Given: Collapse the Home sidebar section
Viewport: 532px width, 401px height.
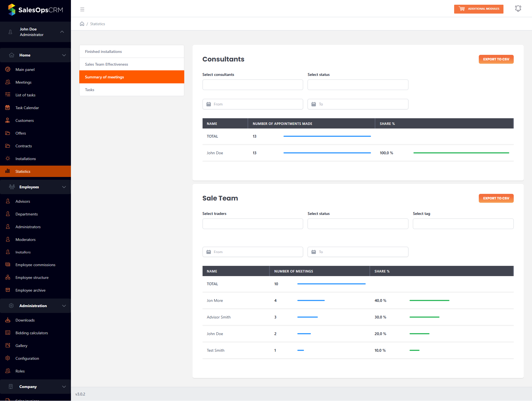Looking at the screenshot, I should [64, 55].
